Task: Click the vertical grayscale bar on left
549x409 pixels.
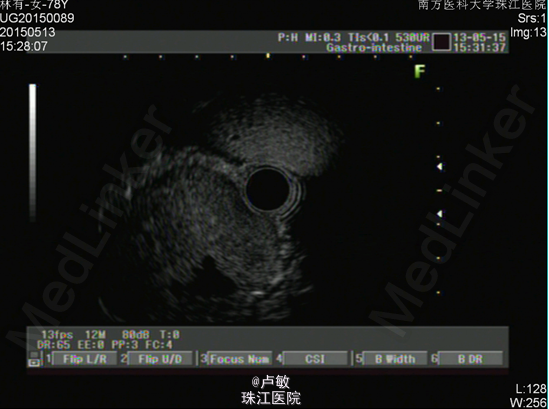Action: tap(33, 153)
